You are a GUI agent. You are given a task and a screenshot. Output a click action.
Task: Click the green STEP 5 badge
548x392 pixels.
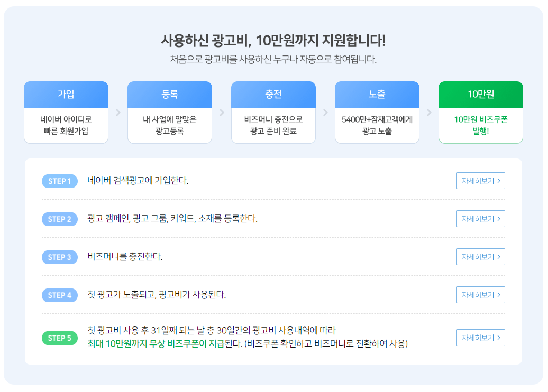60,338
